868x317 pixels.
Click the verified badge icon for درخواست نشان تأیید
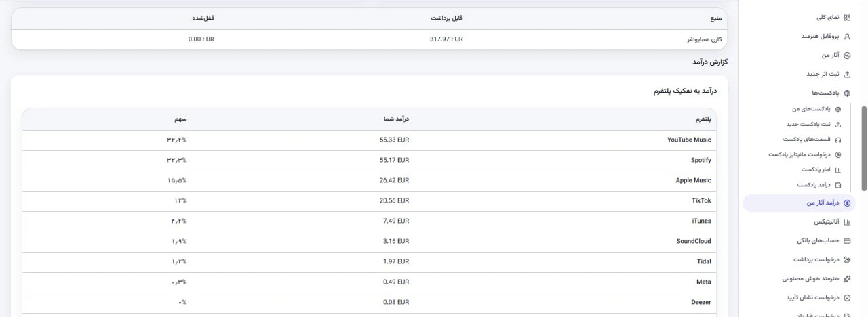click(x=846, y=297)
